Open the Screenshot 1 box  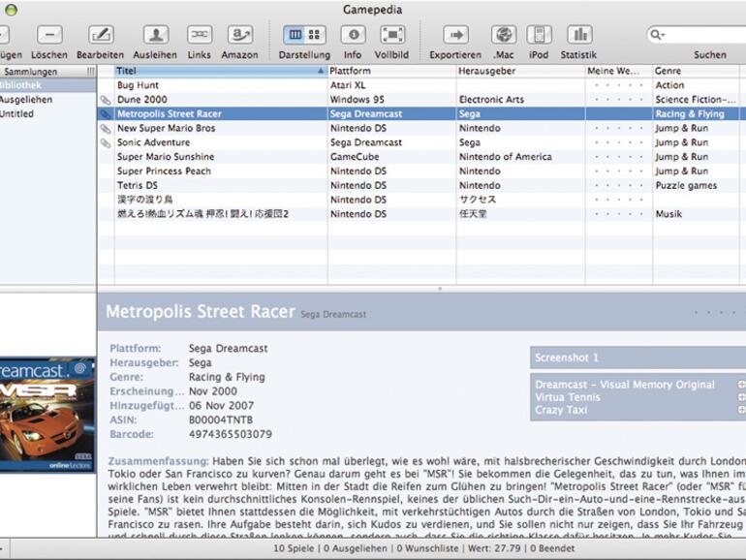tap(638, 358)
